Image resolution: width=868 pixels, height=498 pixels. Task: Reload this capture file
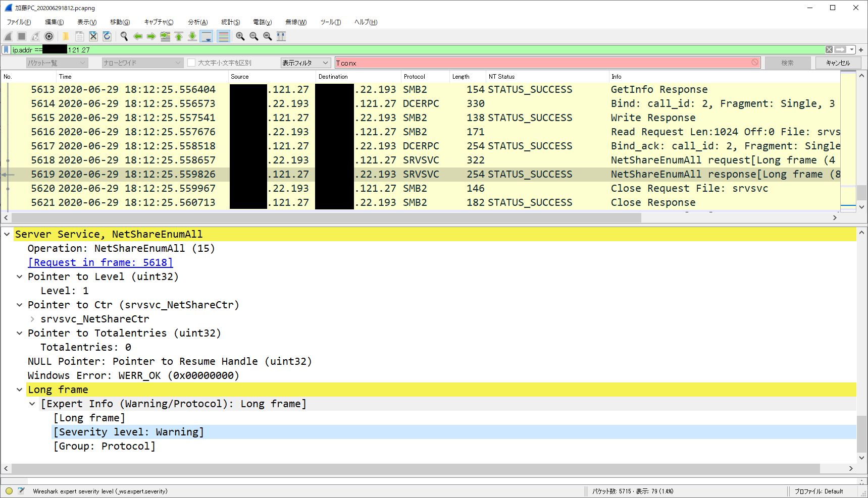coord(107,36)
